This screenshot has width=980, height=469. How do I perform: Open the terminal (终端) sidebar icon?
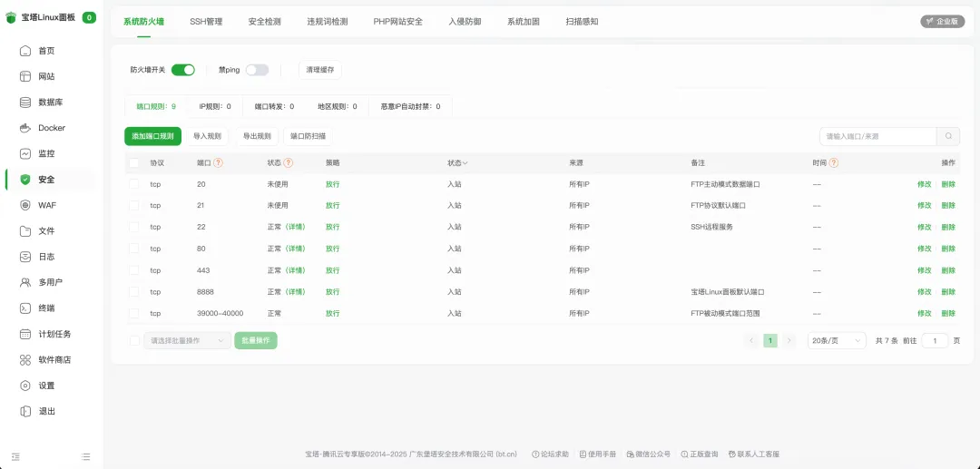pos(26,308)
